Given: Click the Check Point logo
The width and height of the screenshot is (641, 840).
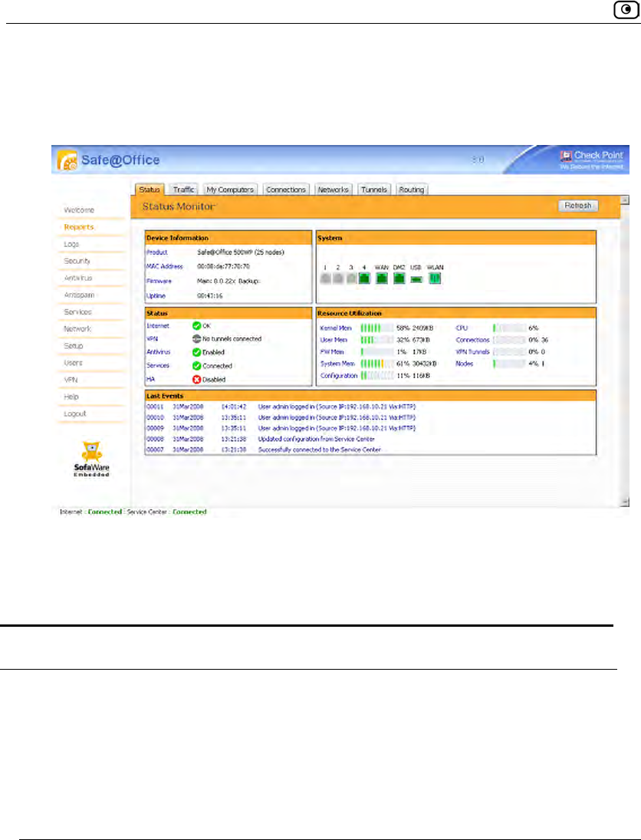Looking at the screenshot, I should click(x=592, y=159).
